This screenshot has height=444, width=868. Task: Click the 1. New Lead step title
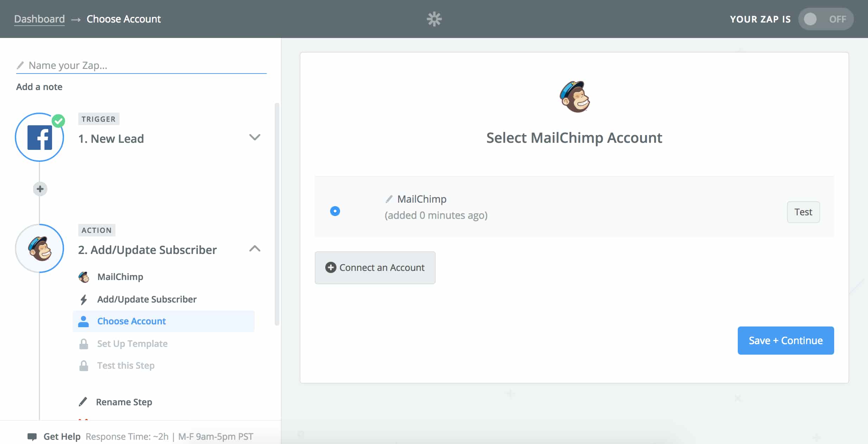pos(111,139)
